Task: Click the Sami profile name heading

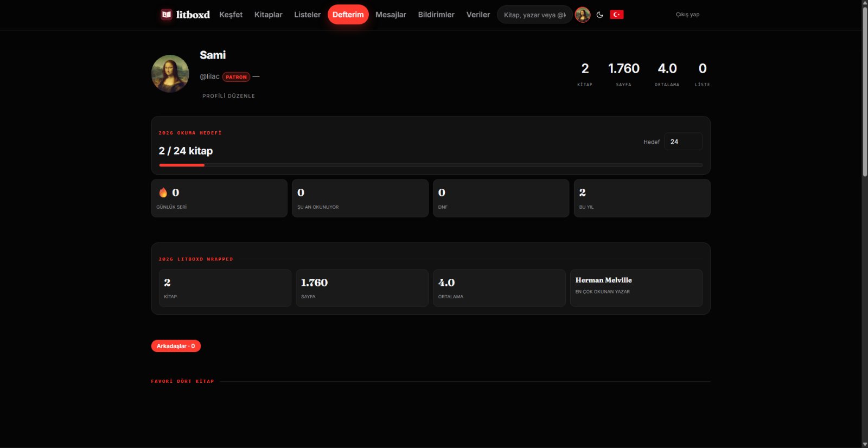Action: [x=213, y=55]
